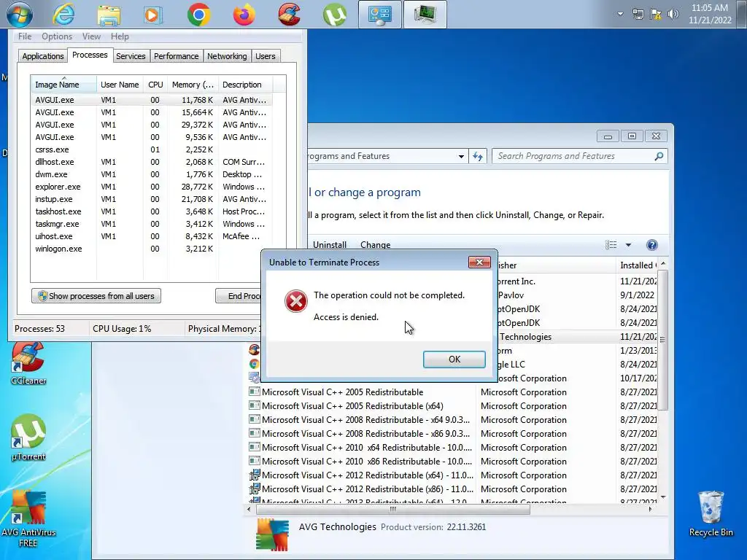This screenshot has height=560, width=747.
Task: Click the program list vertical scrollbar
Action: coord(662,339)
